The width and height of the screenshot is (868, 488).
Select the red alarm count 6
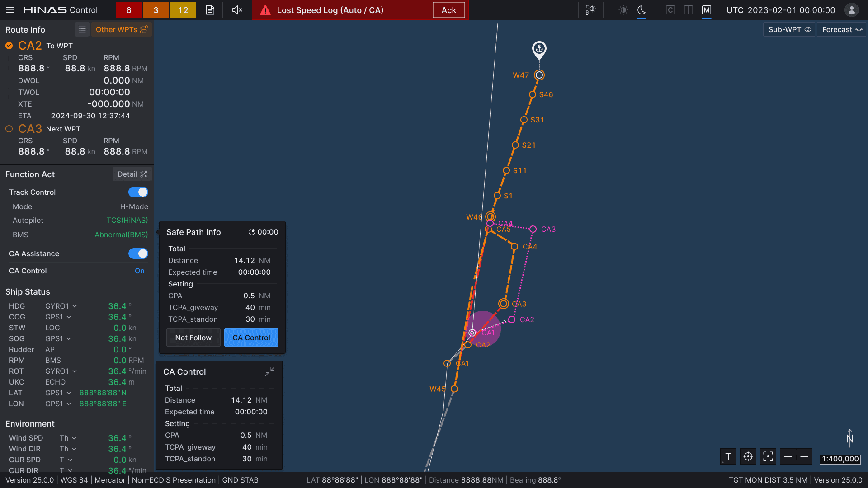[129, 10]
